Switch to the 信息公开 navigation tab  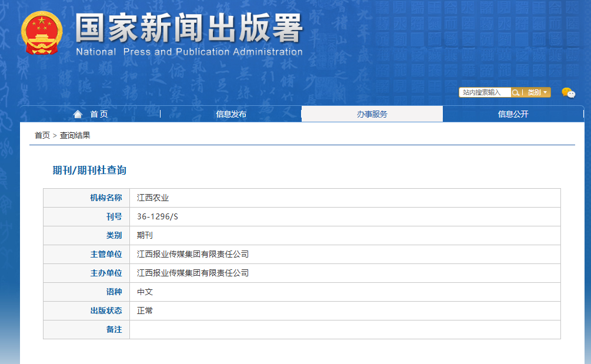[513, 114]
